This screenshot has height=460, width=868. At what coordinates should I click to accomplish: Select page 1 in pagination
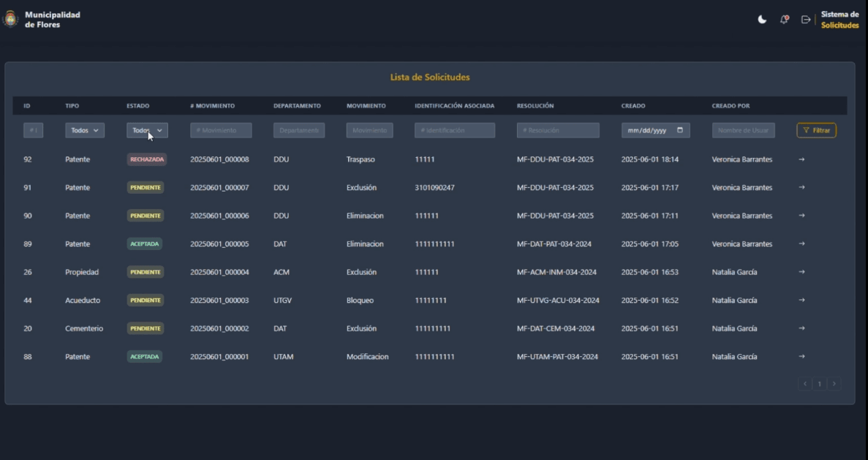820,384
